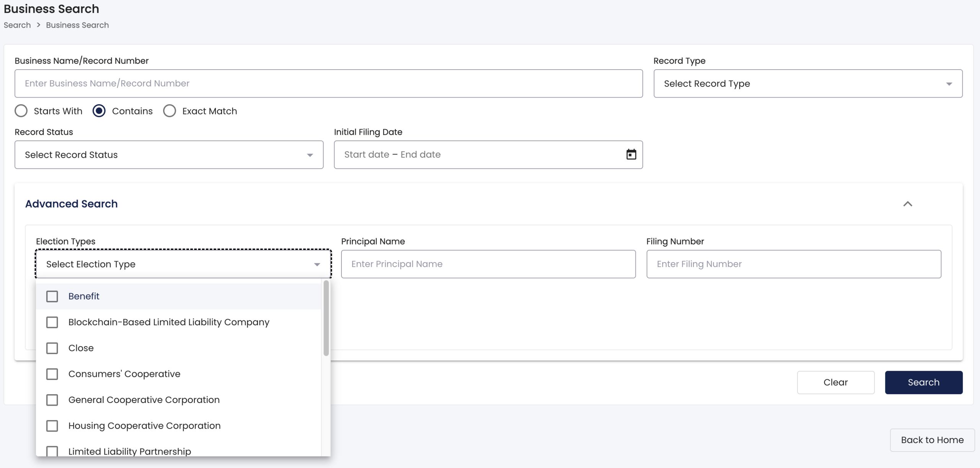This screenshot has width=980, height=468.
Task: Click the Clear button
Action: pyautogui.click(x=836, y=382)
